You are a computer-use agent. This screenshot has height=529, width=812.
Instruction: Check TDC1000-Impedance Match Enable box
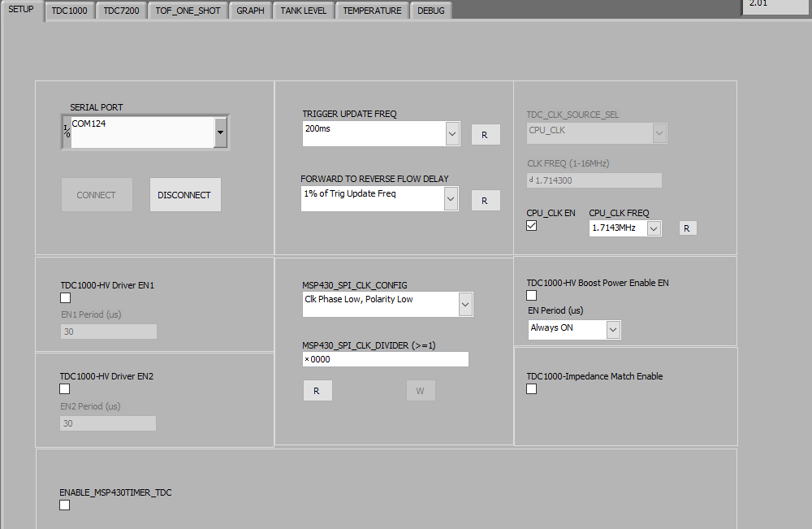531,389
